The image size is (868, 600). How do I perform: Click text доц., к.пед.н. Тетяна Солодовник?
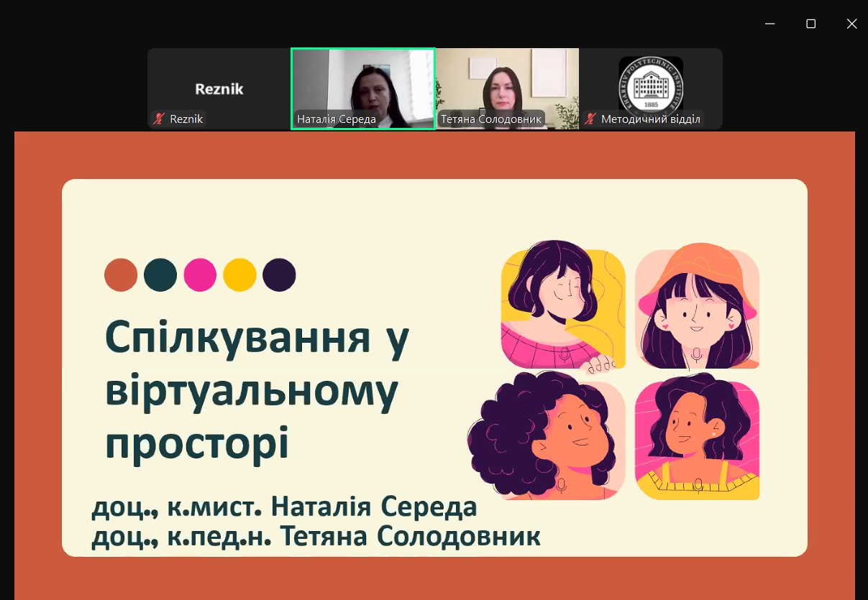[316, 537]
